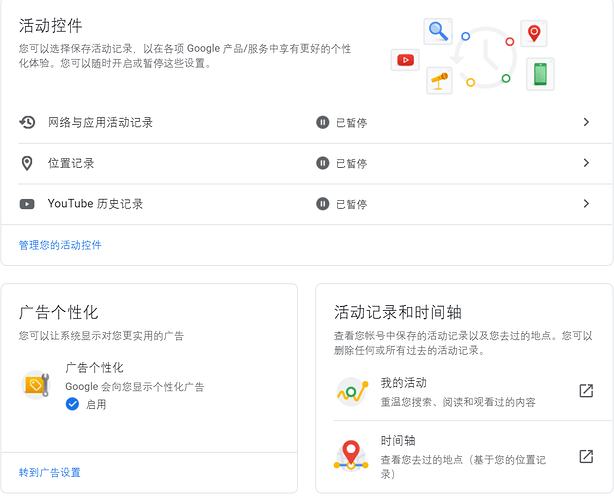This screenshot has height=500, width=614.
Task: Click the pause icon in 网络与应用活动记录 row
Action: 322,122
